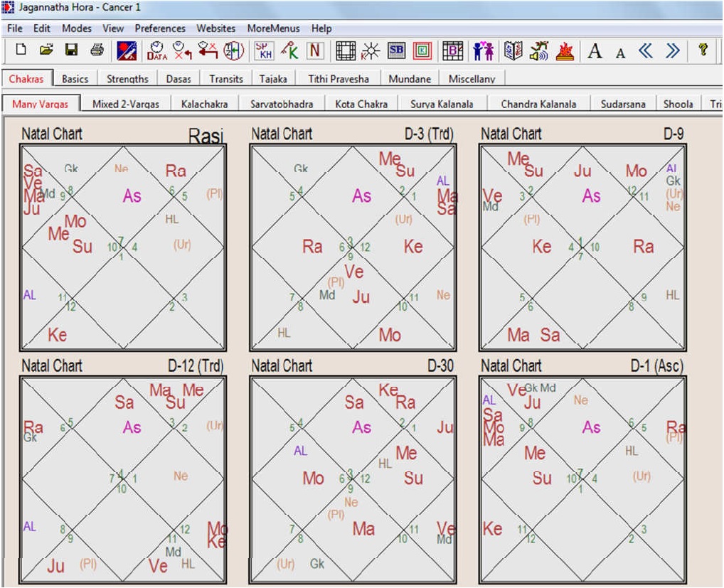Open the MoreMenus menu

pyautogui.click(x=273, y=28)
